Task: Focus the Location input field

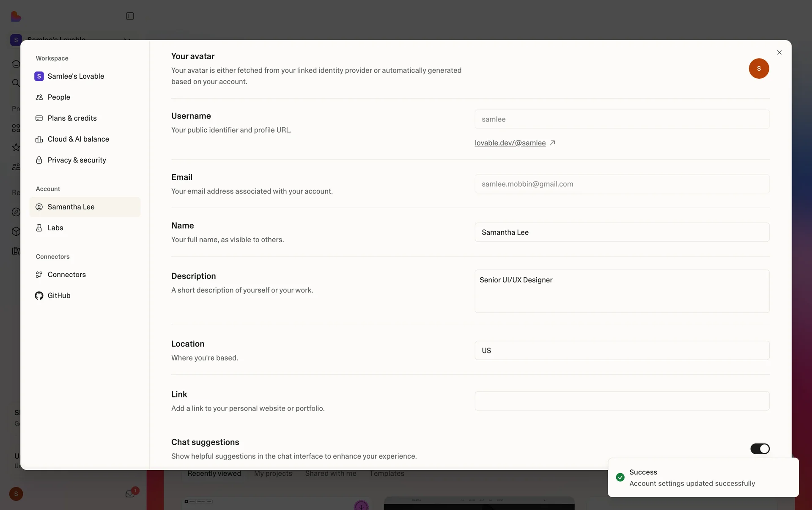Action: pos(622,350)
